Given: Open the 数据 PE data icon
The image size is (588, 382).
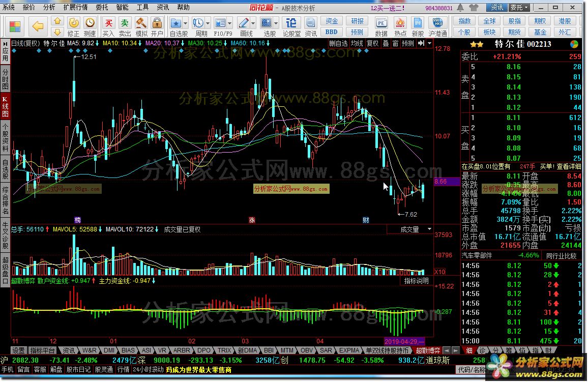Looking at the screenshot, I should coord(381,27).
